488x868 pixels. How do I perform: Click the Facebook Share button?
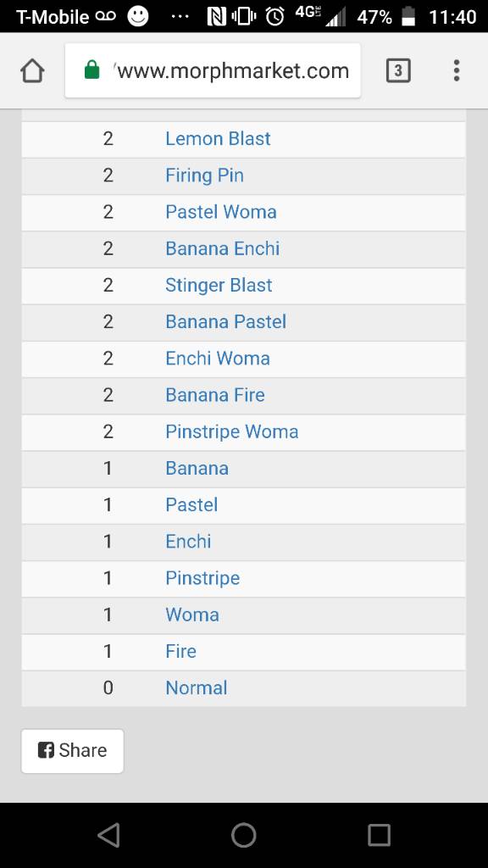pos(73,751)
